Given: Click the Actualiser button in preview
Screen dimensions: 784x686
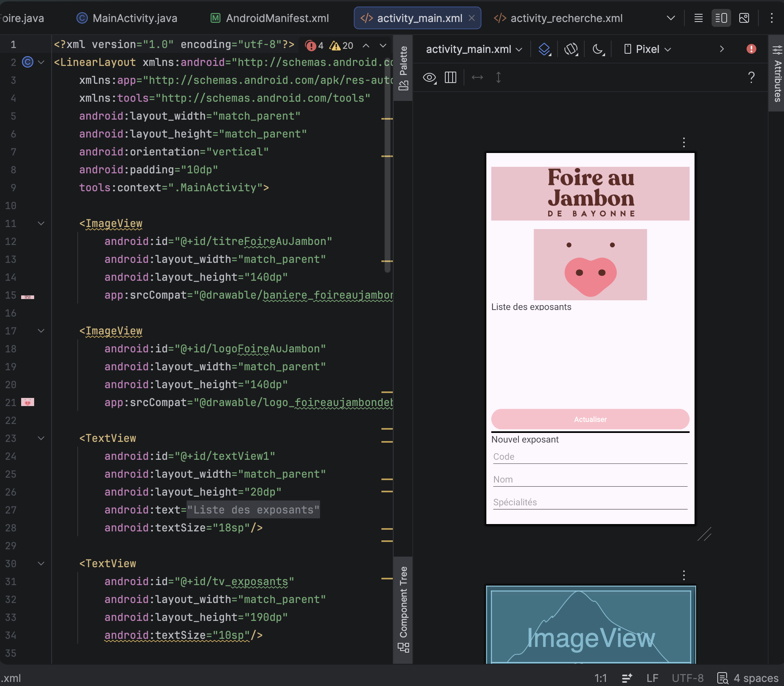Looking at the screenshot, I should pyautogui.click(x=590, y=419).
